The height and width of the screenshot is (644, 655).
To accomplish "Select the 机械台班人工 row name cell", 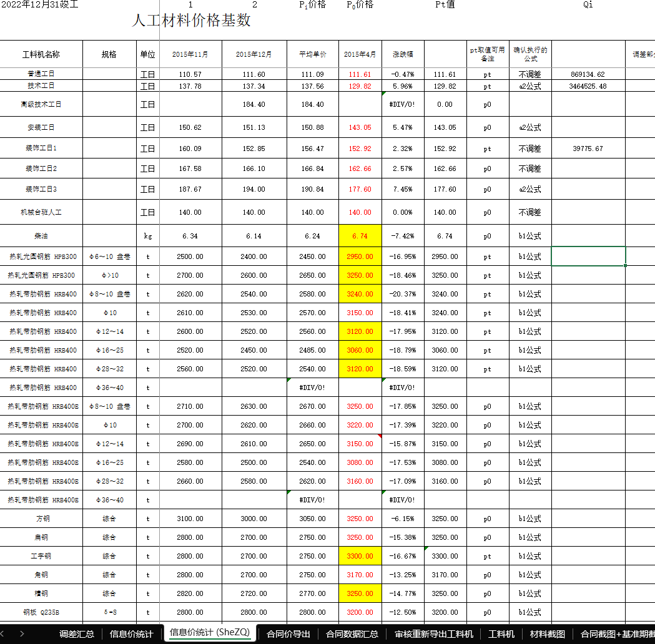I will [x=41, y=212].
